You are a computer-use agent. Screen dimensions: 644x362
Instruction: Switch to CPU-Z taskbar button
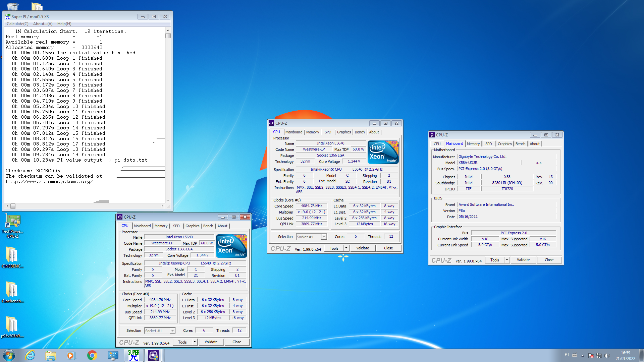(153, 355)
